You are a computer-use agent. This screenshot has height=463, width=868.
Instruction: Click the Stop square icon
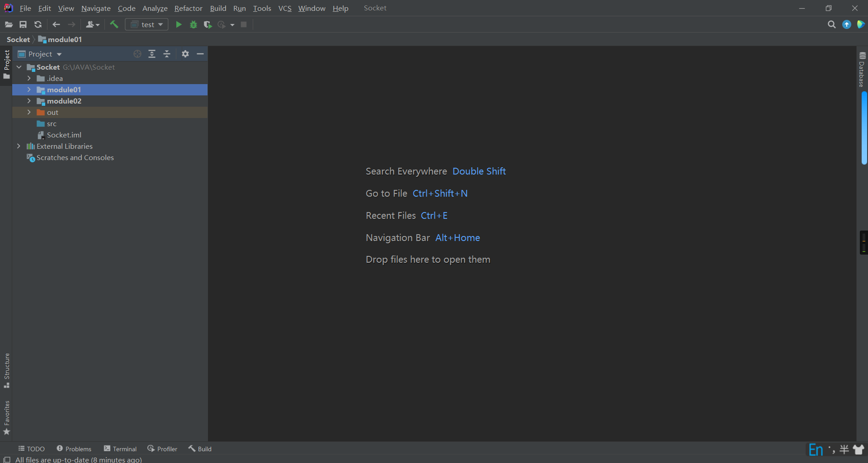click(x=244, y=24)
